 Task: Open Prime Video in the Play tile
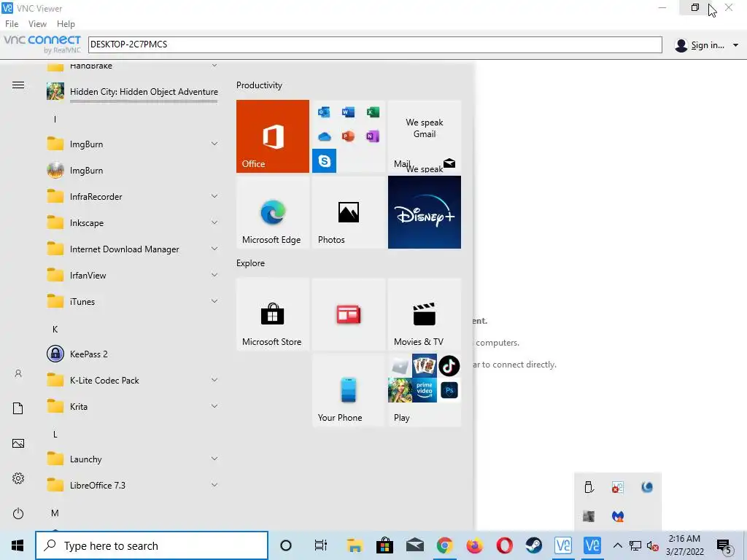click(x=425, y=391)
